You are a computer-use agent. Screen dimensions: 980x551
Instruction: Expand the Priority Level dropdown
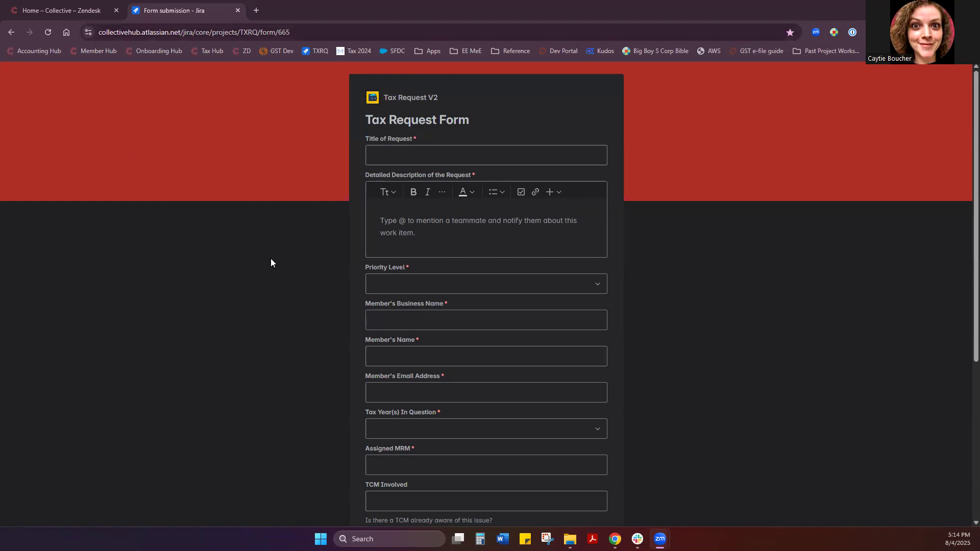click(x=486, y=284)
